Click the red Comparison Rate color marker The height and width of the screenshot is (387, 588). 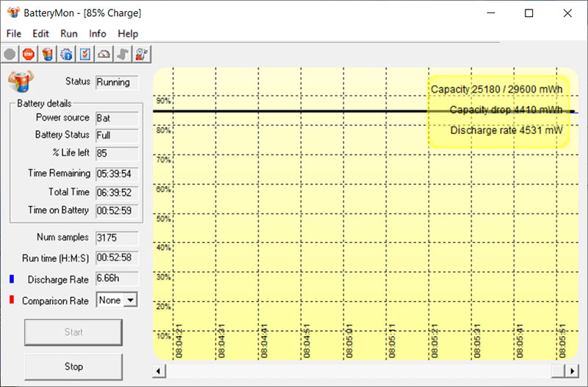point(12,299)
